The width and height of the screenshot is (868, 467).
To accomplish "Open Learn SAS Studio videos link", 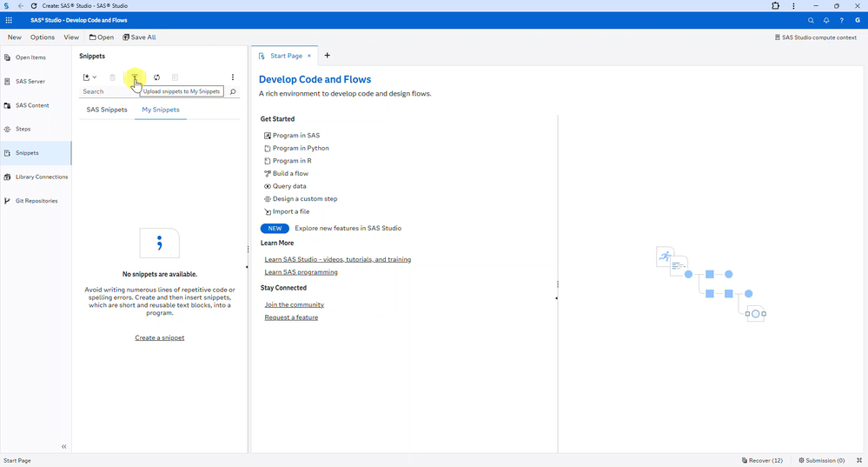I will tap(338, 259).
